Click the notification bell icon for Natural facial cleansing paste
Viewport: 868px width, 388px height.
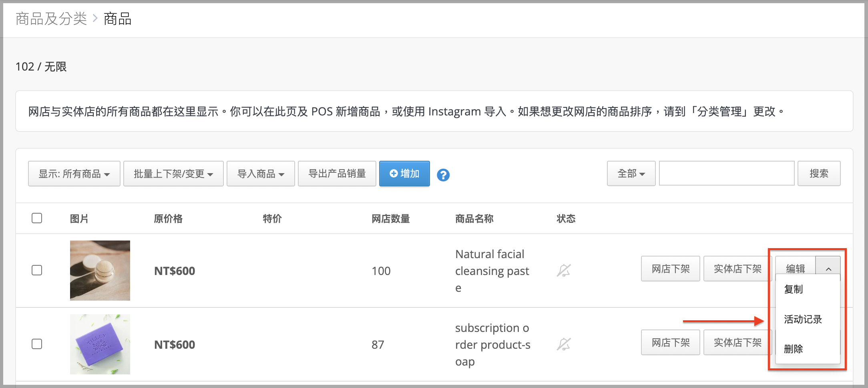click(564, 271)
